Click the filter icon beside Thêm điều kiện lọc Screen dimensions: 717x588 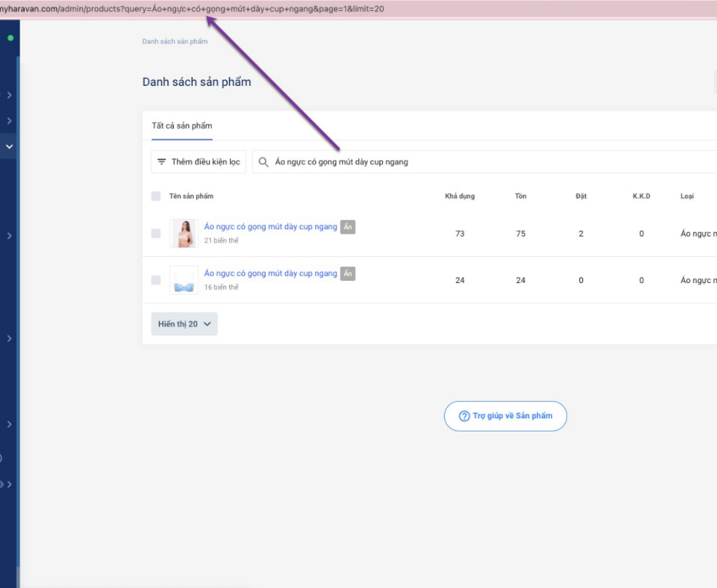click(x=162, y=162)
